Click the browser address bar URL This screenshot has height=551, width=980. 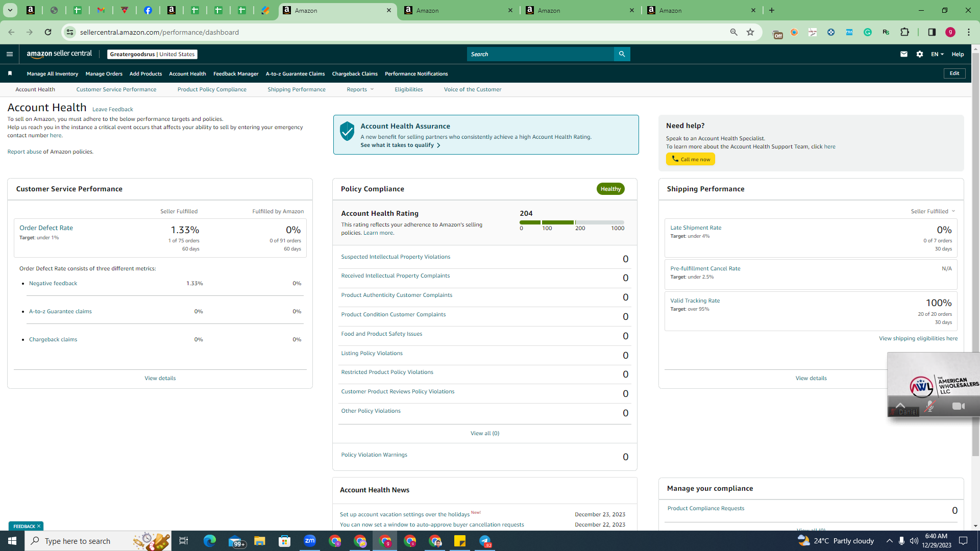(x=159, y=32)
